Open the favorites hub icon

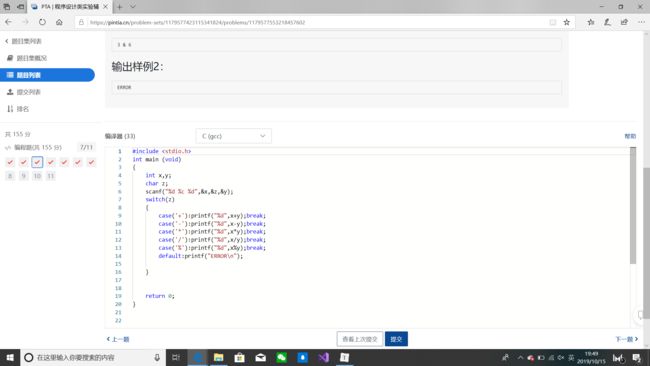591,22
